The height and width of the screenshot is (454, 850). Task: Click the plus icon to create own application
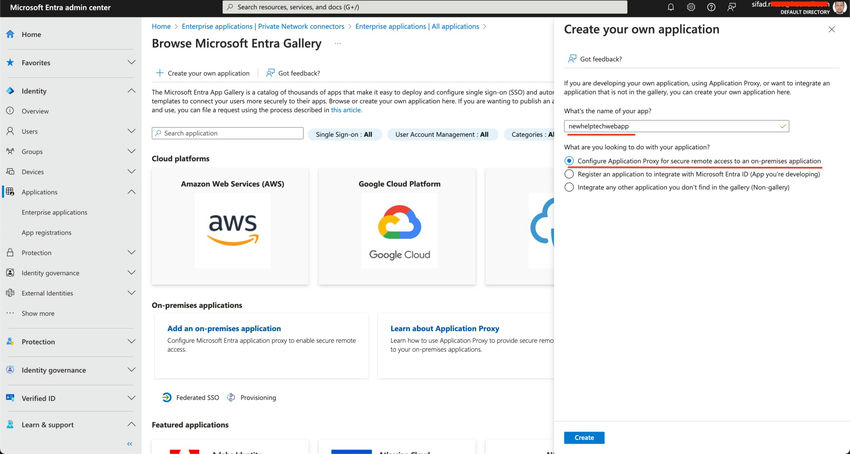pyautogui.click(x=159, y=73)
